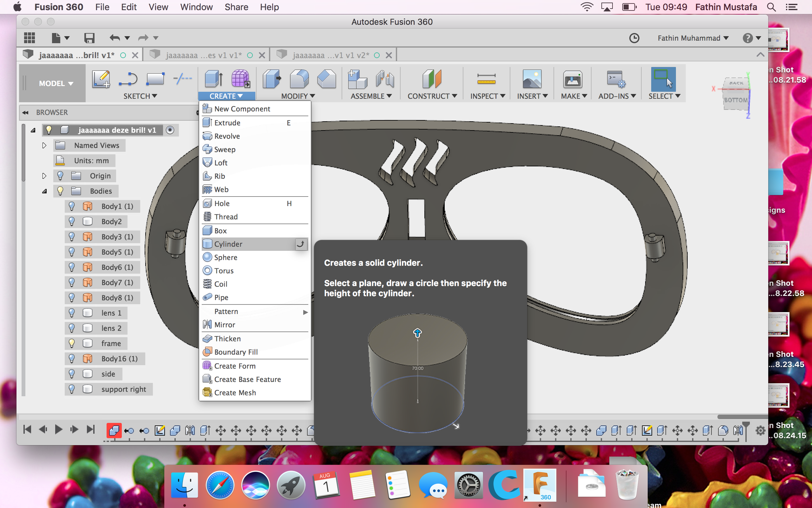812x508 pixels.
Task: Choose Create Mesh from the menu
Action: point(255,393)
